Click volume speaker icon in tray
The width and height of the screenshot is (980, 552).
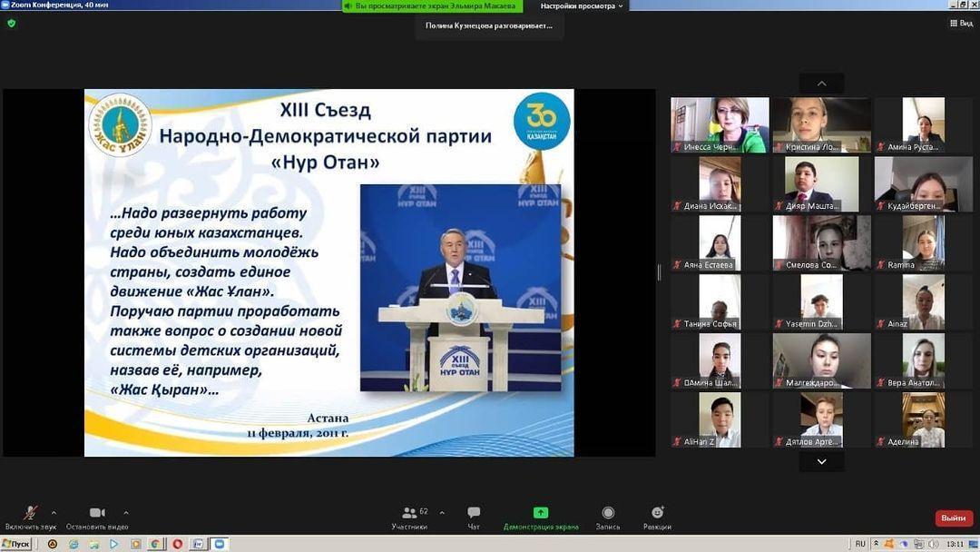934,544
